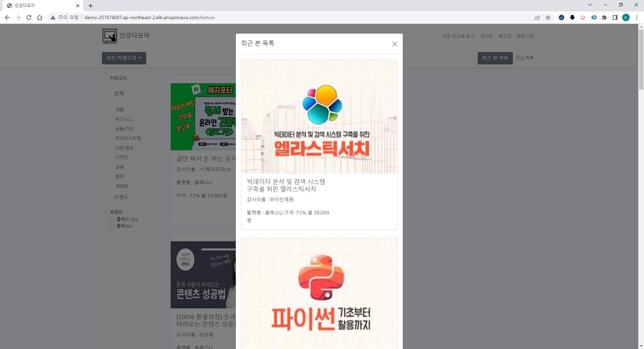The height and width of the screenshot is (349, 644).
Task: Select the 게시판 menu item
Action: pyautogui.click(x=486, y=36)
